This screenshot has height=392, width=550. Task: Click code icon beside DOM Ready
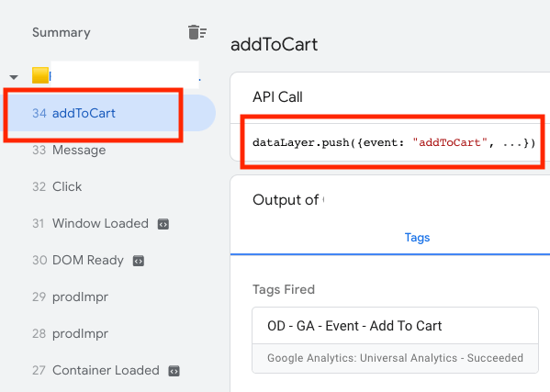click(x=139, y=261)
